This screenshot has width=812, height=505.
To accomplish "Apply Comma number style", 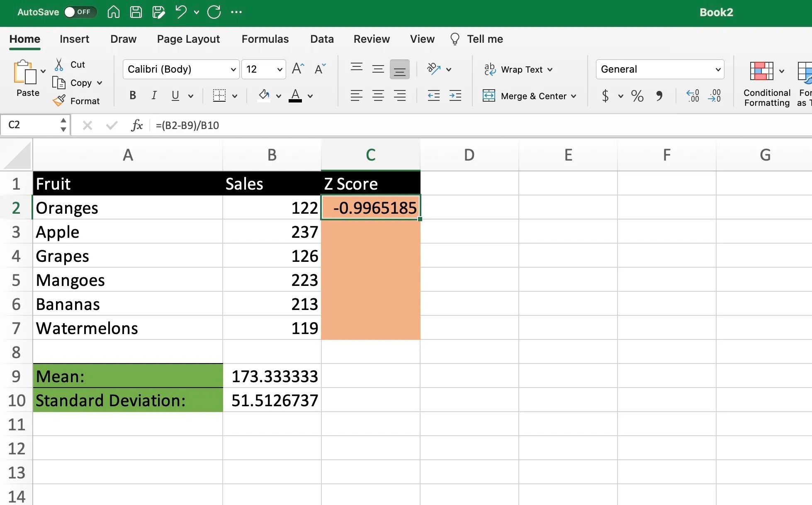I will click(x=660, y=96).
